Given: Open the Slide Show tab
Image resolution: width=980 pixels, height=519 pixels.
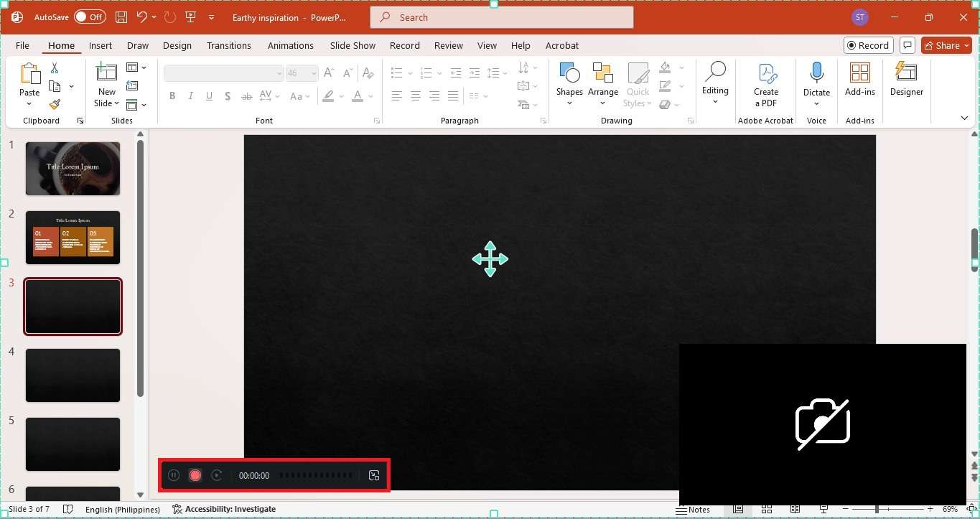Looking at the screenshot, I should tap(353, 45).
